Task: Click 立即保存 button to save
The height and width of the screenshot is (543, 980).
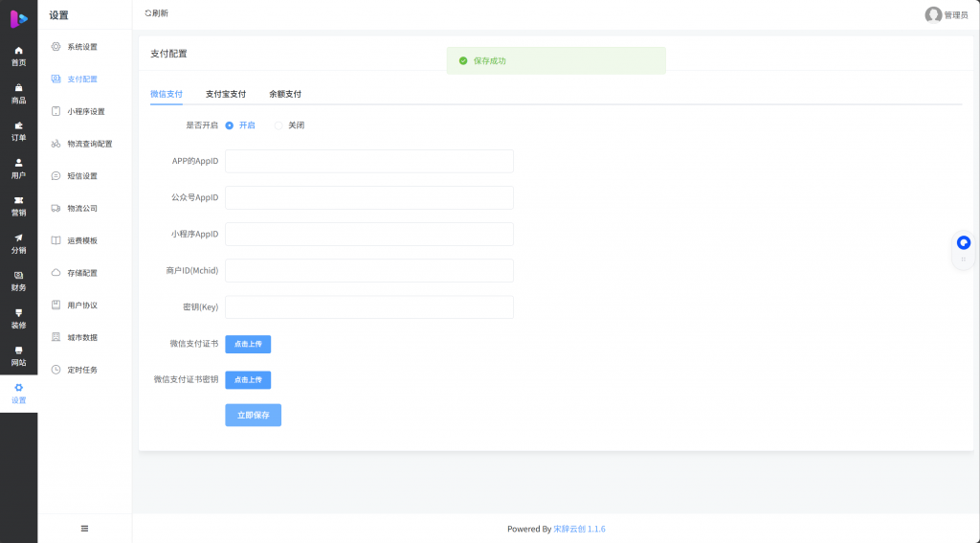Action: 253,415
